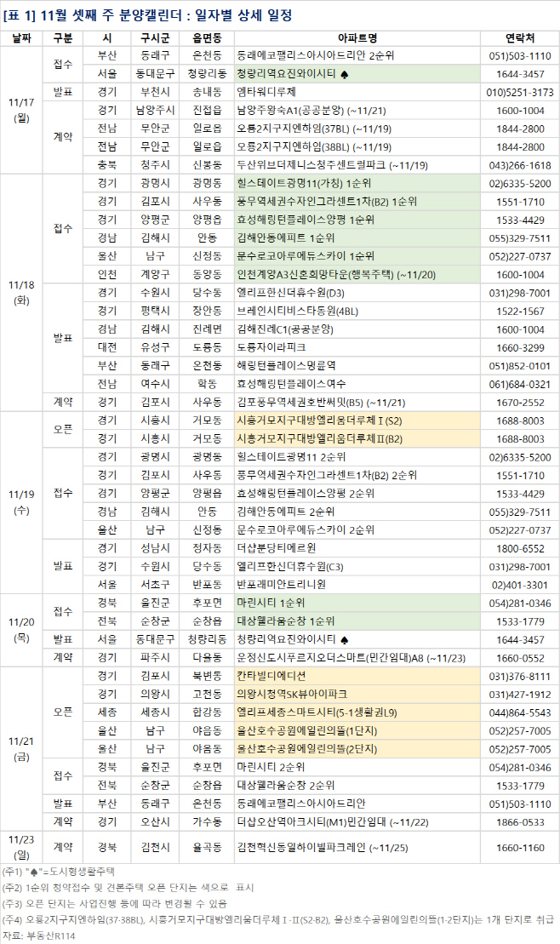560x944 pixels.
Task: Select the 도룡자이라피크 apartment cell
Action: [274, 347]
